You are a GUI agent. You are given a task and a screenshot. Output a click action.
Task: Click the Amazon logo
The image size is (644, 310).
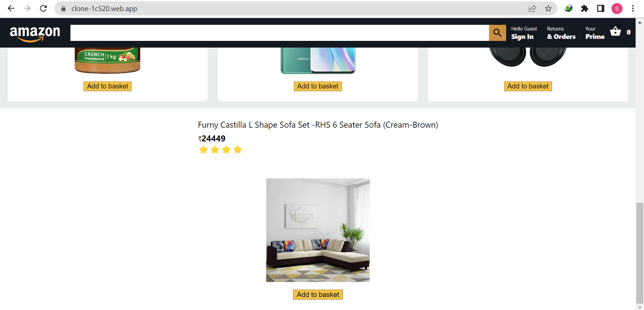click(x=35, y=34)
